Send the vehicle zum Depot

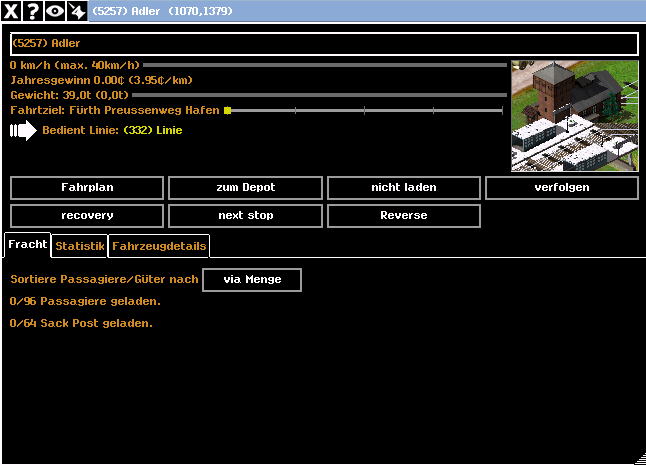245,188
